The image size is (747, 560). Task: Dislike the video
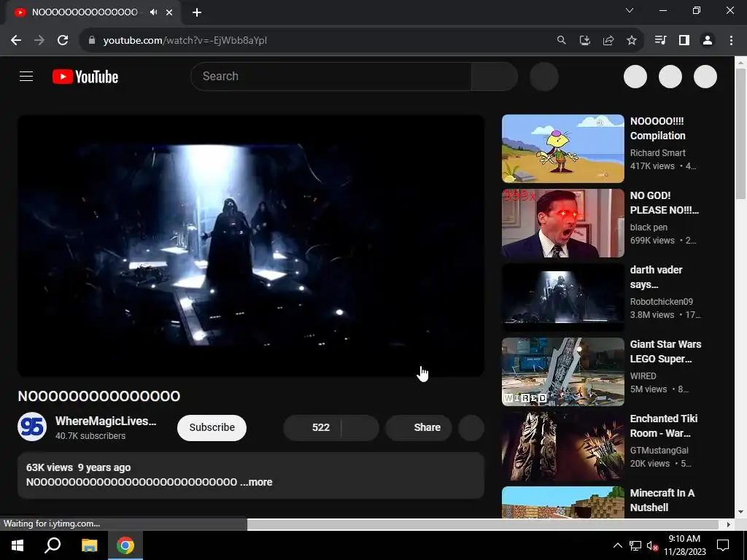tap(360, 427)
